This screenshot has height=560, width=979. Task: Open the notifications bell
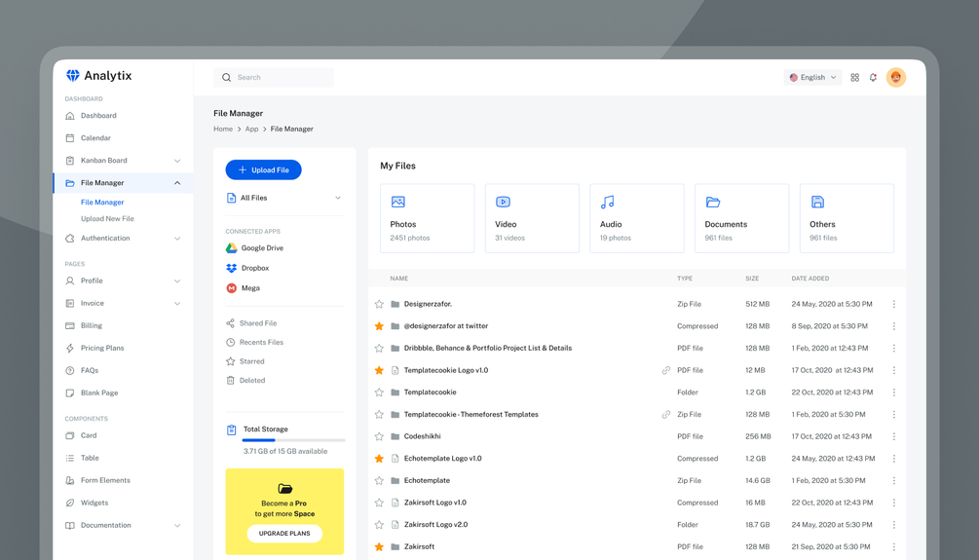(873, 77)
